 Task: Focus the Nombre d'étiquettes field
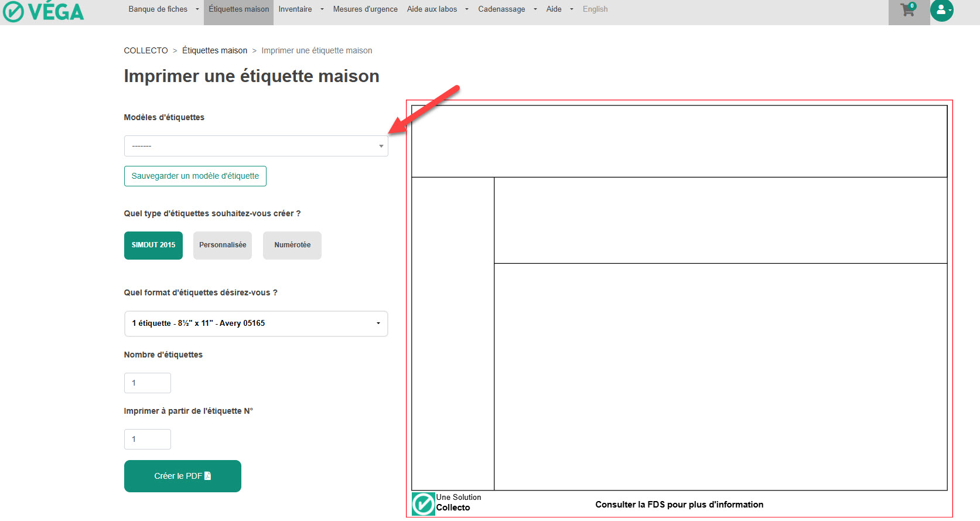click(148, 383)
